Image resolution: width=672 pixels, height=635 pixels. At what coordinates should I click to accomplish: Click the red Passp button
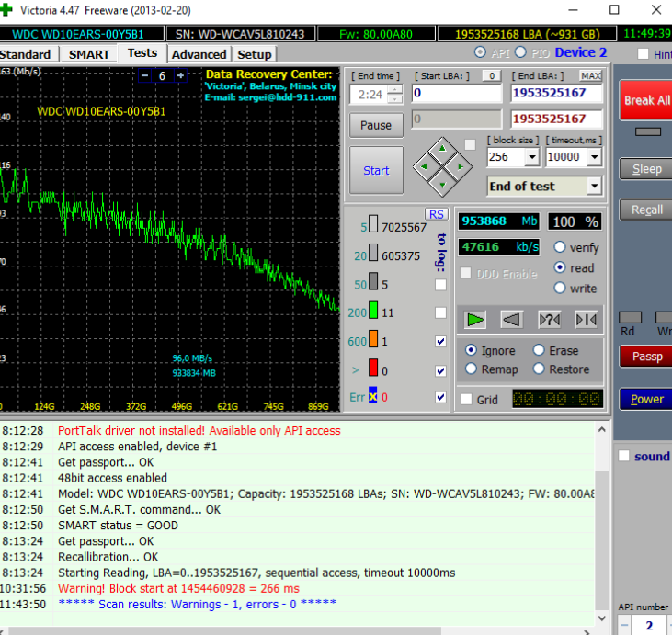point(646,356)
